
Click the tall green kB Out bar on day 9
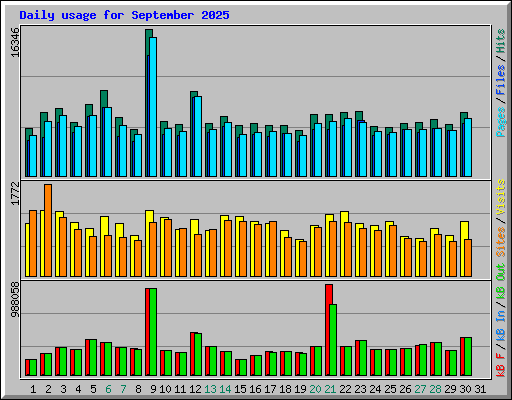(153, 332)
